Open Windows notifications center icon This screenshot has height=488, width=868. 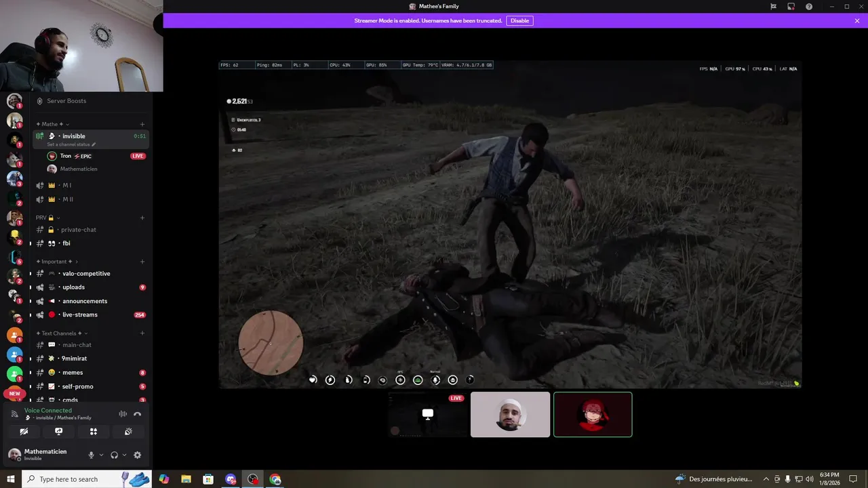tap(853, 479)
